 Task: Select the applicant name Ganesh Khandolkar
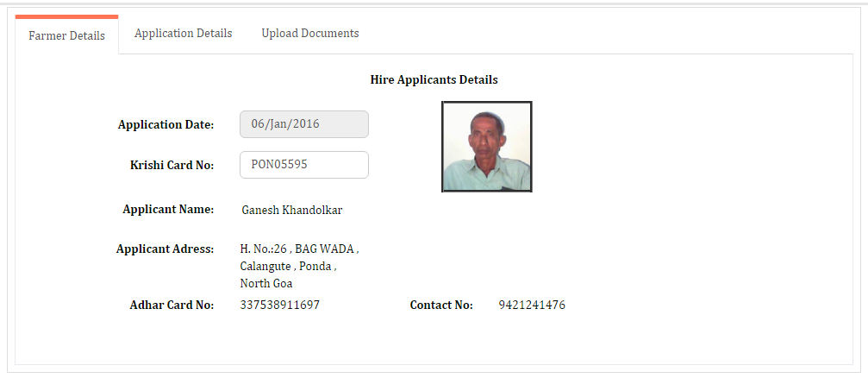[291, 210]
